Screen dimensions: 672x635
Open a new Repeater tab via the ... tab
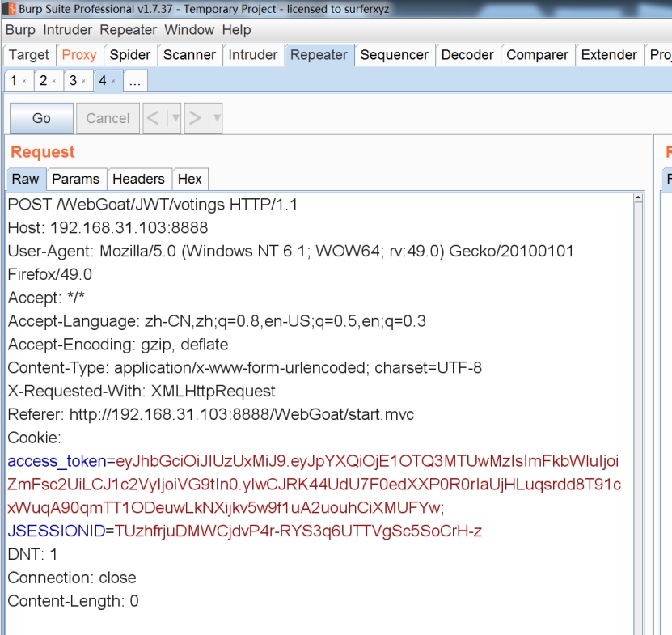[135, 81]
